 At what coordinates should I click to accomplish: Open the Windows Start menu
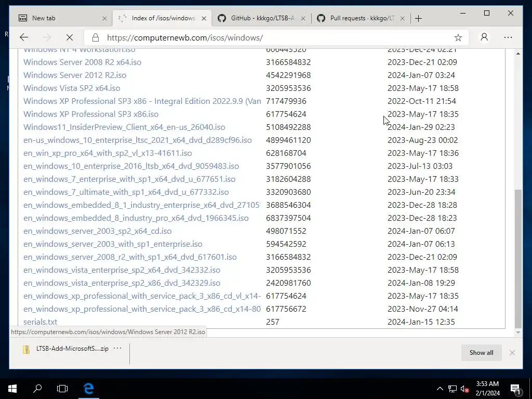point(12,389)
